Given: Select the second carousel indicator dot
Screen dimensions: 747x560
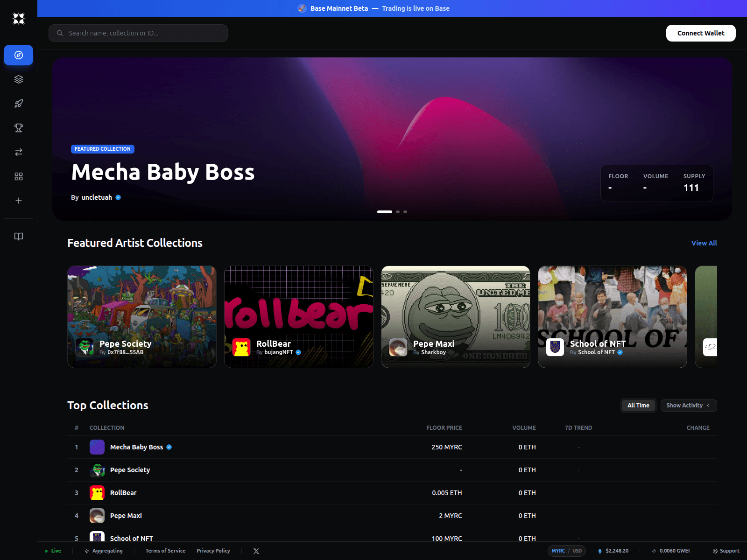Looking at the screenshot, I should pos(398,211).
